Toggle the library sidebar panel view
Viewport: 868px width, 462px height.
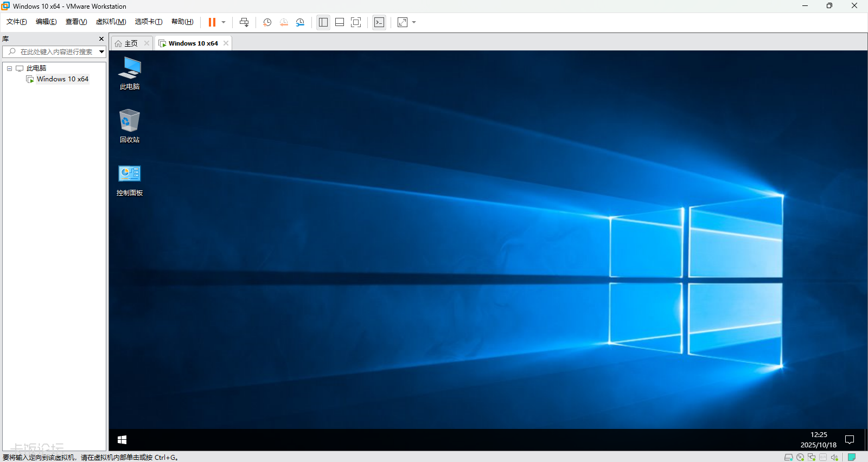click(323, 22)
